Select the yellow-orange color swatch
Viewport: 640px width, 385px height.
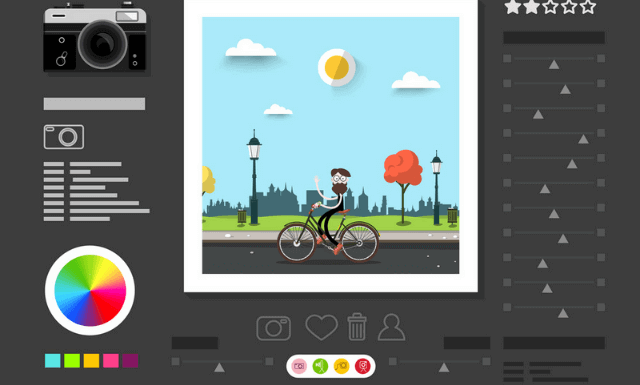click(91, 361)
